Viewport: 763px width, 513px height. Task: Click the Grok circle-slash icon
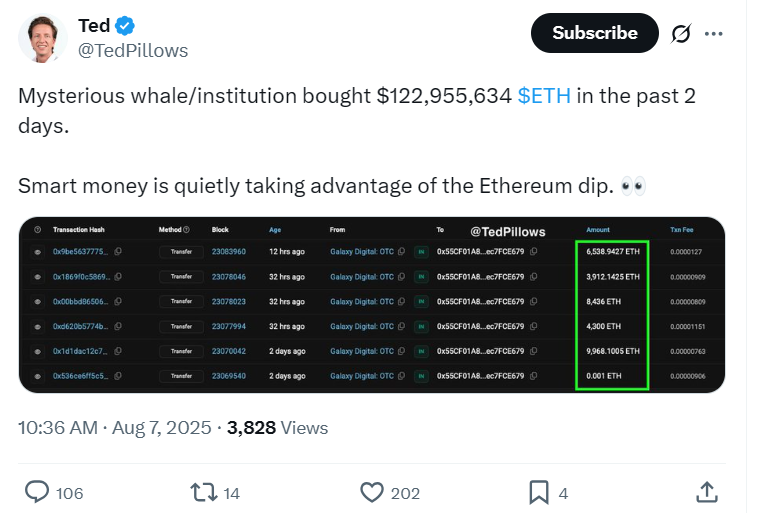pyautogui.click(x=680, y=33)
